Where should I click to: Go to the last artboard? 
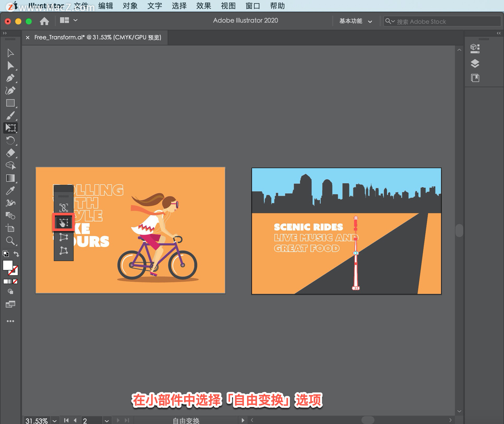click(x=127, y=420)
